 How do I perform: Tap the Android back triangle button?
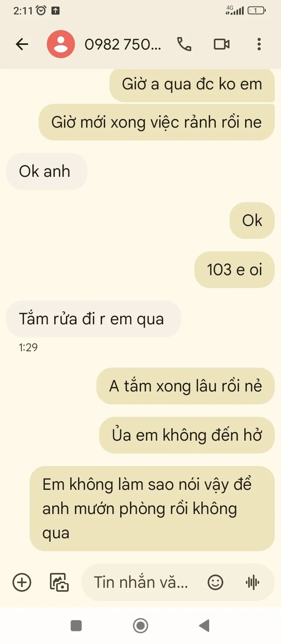[205, 626]
